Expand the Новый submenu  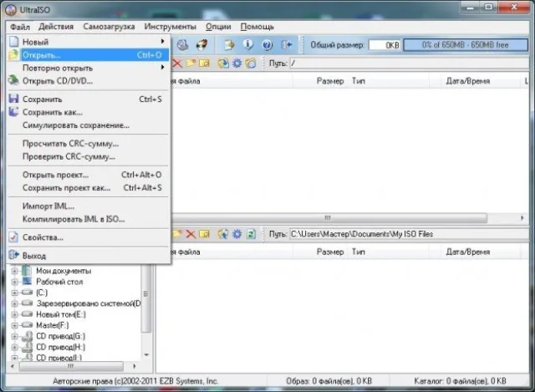pos(89,42)
